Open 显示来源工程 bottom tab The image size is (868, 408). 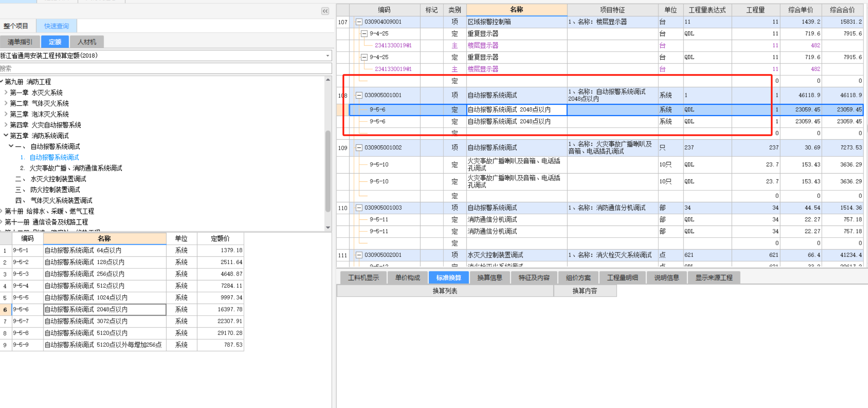point(714,278)
